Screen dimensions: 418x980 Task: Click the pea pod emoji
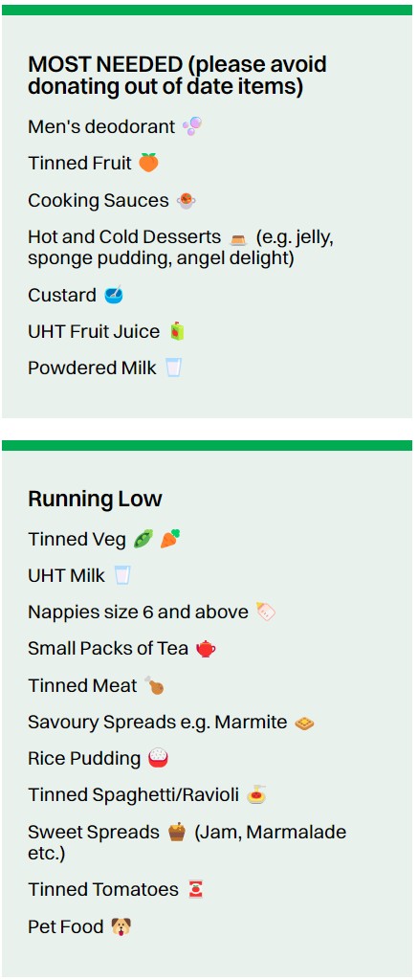143,539
